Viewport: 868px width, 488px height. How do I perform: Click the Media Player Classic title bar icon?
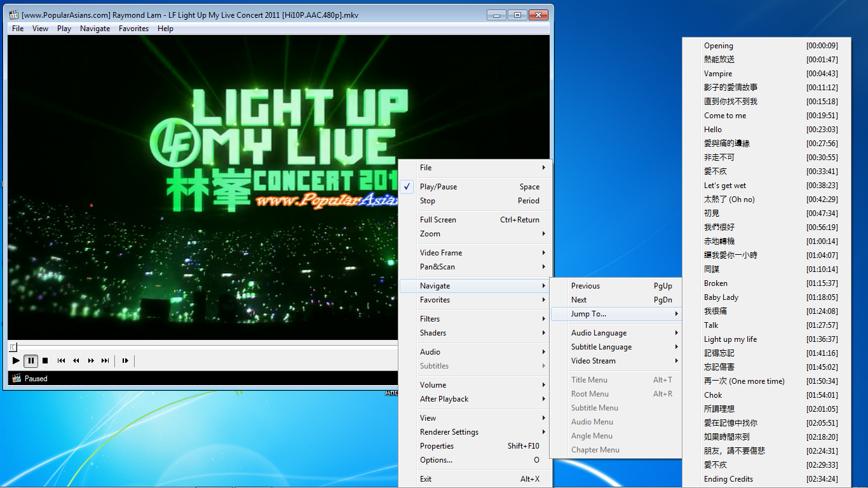[14, 15]
